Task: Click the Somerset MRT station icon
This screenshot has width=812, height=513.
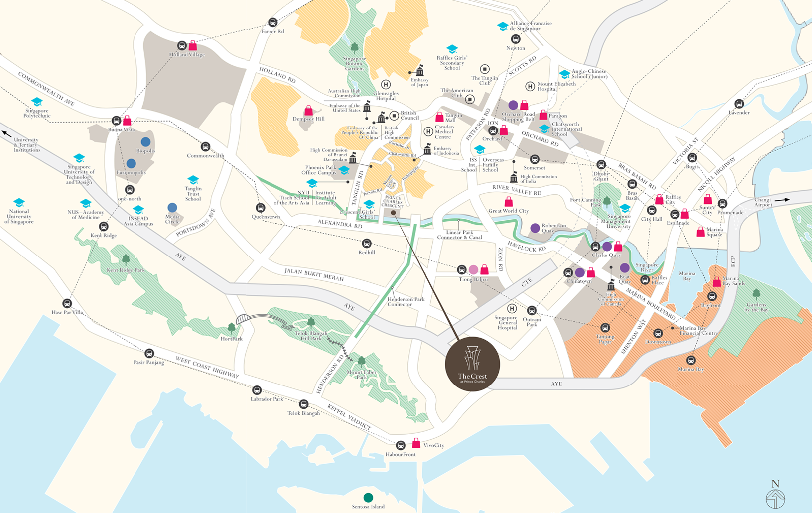Action: 535,159
